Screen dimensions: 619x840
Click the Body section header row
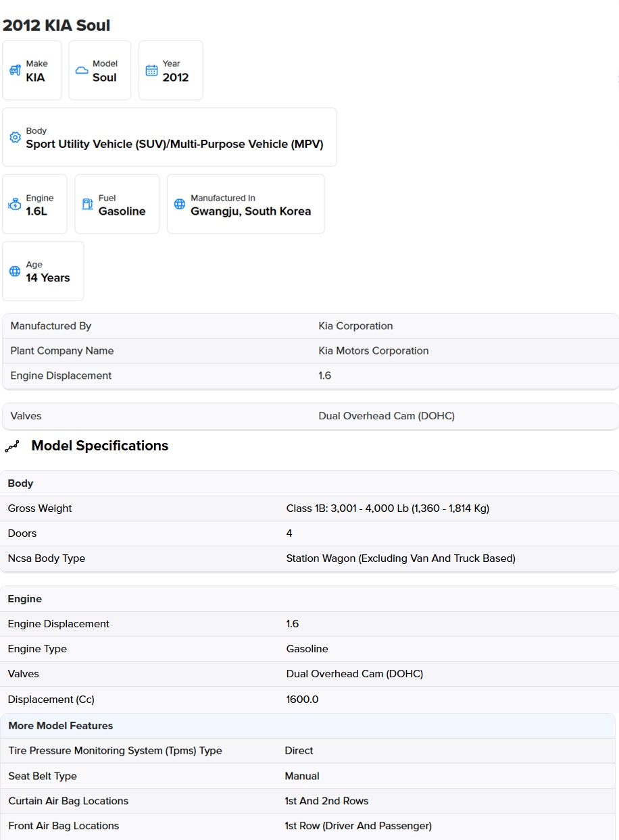coord(309,483)
